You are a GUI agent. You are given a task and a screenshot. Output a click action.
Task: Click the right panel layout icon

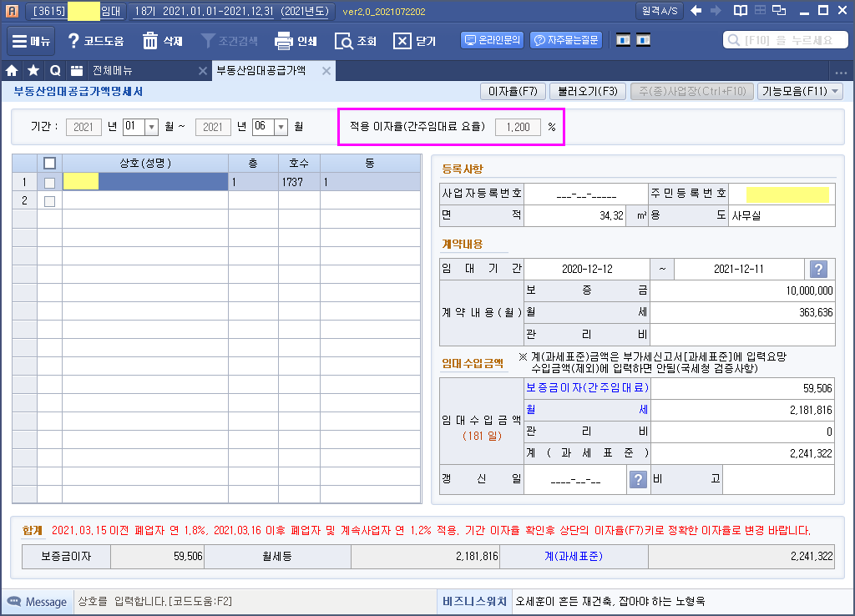click(x=644, y=40)
